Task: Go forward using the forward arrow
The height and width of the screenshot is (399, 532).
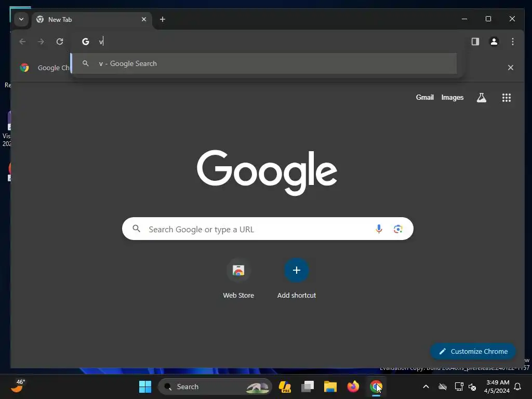Action: [41, 42]
